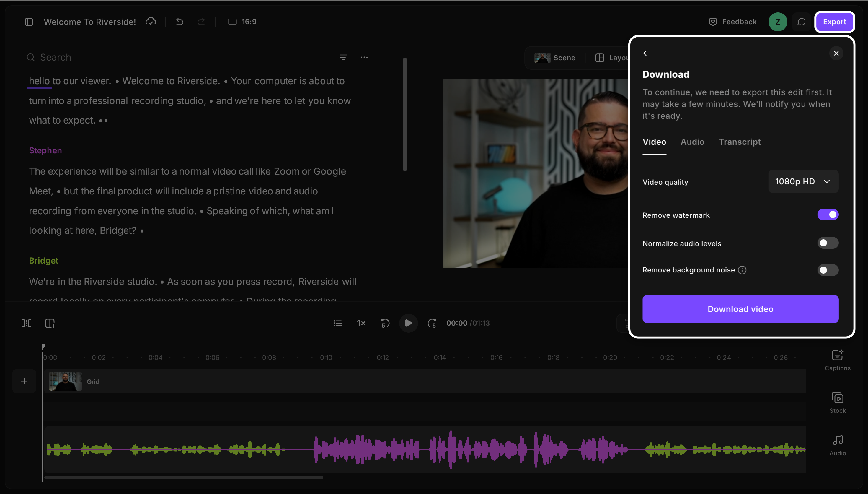868x494 pixels.
Task: Click the Stephen speaker label
Action: [45, 151]
